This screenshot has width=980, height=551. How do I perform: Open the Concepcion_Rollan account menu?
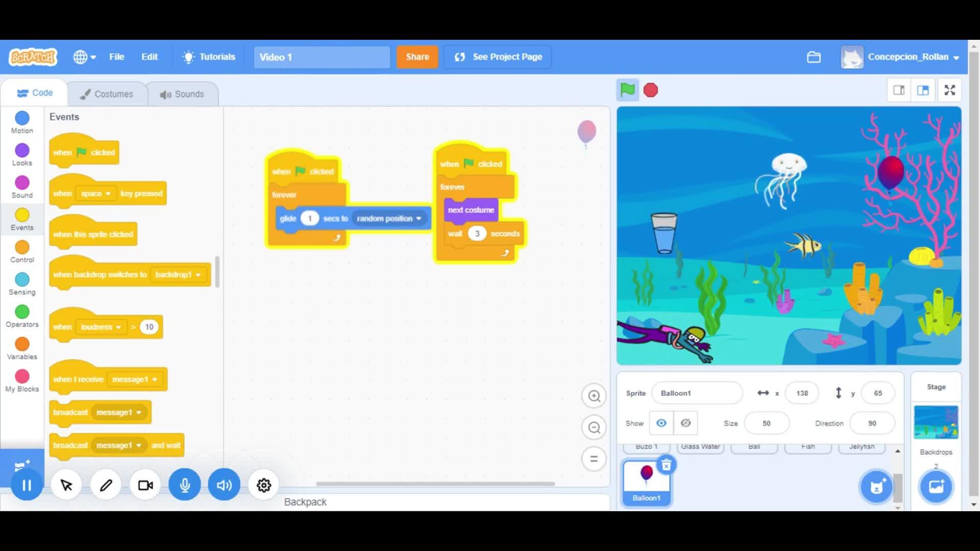pyautogui.click(x=901, y=57)
